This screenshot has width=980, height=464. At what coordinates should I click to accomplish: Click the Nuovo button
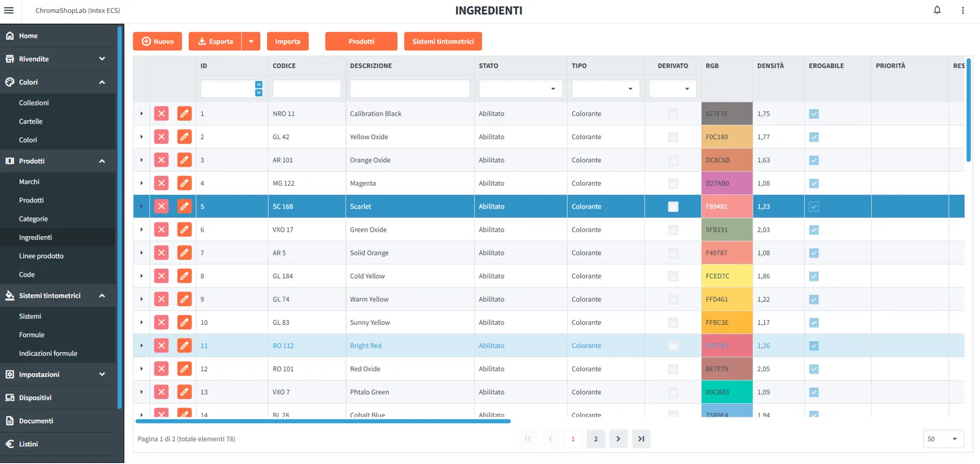click(157, 41)
